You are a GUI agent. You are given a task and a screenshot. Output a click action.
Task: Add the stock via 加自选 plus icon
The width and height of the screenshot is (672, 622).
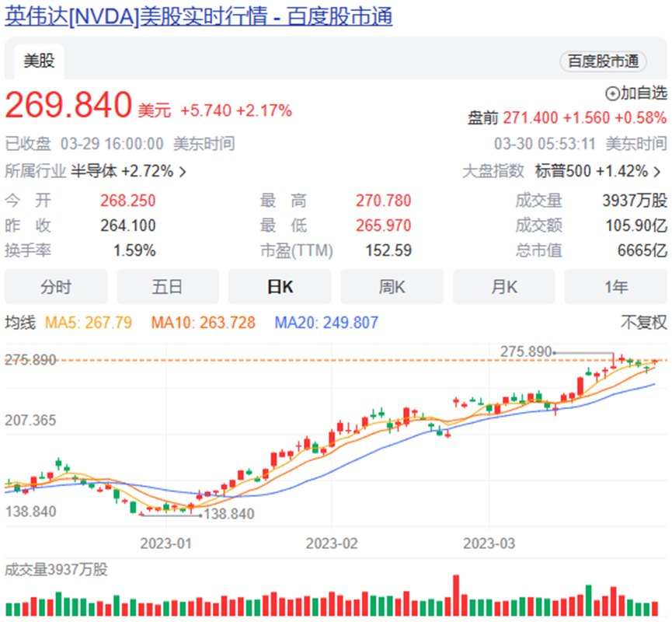612,93
